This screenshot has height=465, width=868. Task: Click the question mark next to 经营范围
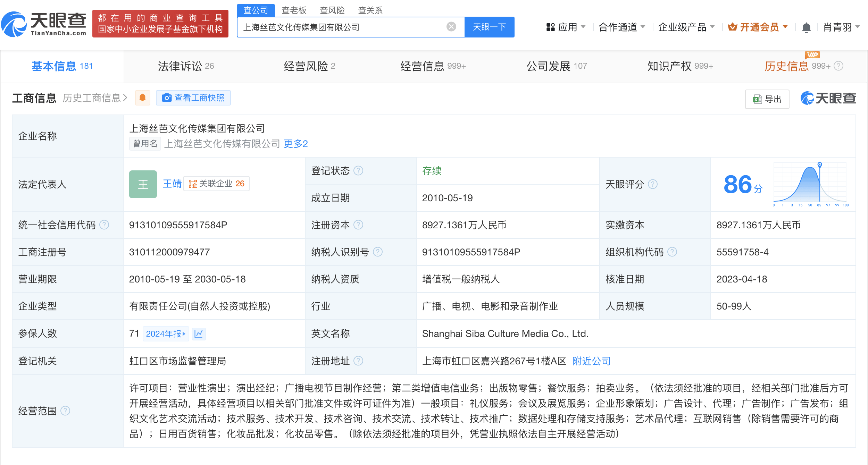65,411
